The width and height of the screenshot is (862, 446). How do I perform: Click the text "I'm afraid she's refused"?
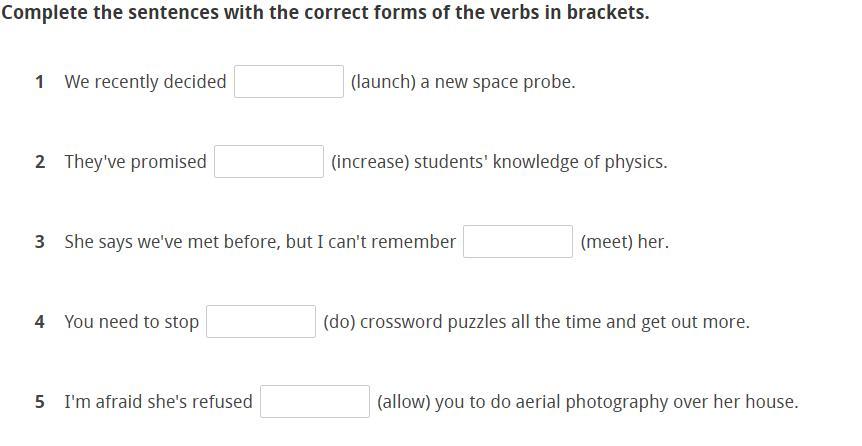coord(158,402)
